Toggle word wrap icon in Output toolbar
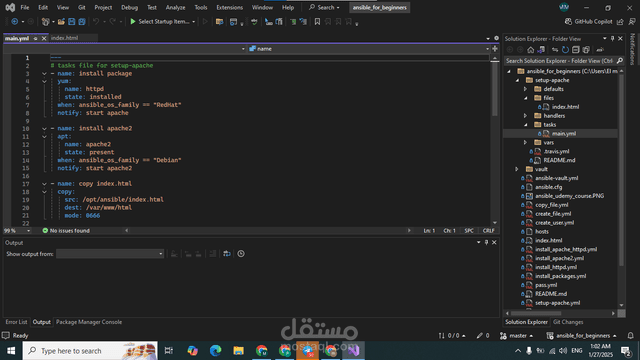 [x=227, y=254]
